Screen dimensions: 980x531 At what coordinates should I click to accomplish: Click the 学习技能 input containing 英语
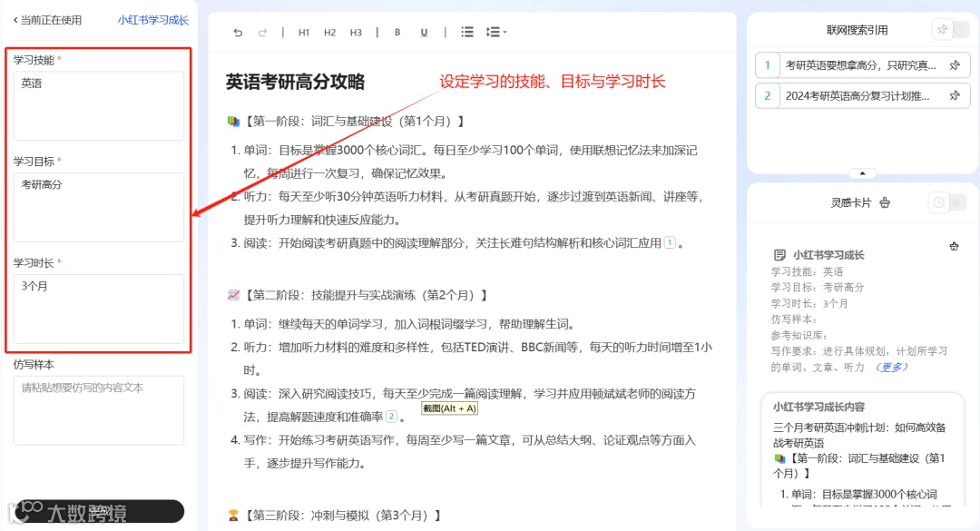(99, 105)
